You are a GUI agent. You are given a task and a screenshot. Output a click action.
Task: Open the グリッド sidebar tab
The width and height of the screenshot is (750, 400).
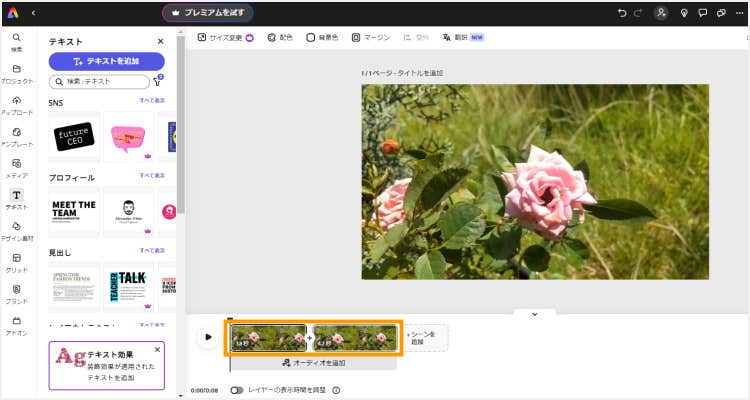point(17,263)
